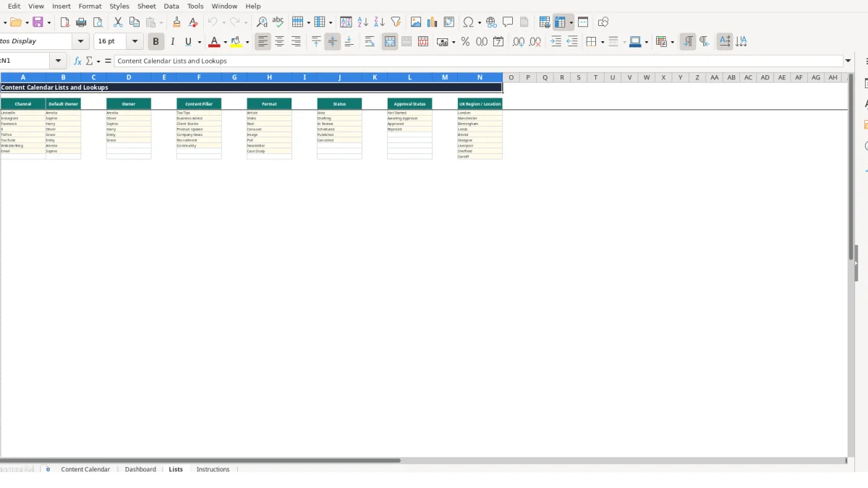Toggle underline formatting
The height and width of the screenshot is (488, 868).
[188, 42]
